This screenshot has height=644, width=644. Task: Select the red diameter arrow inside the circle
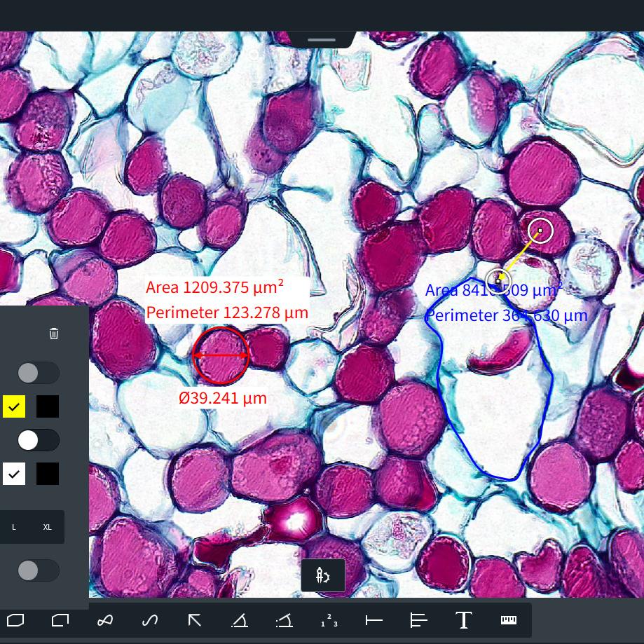[x=221, y=355]
